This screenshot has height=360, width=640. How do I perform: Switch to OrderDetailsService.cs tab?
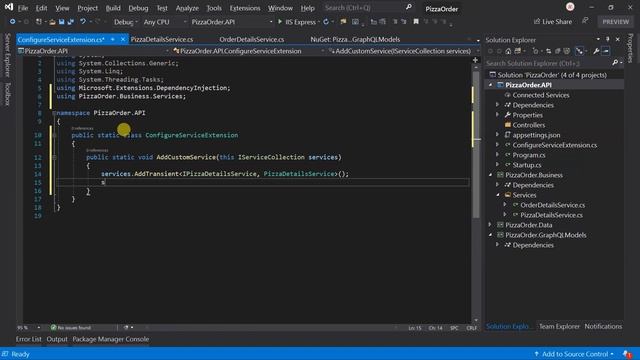pyautogui.click(x=251, y=39)
